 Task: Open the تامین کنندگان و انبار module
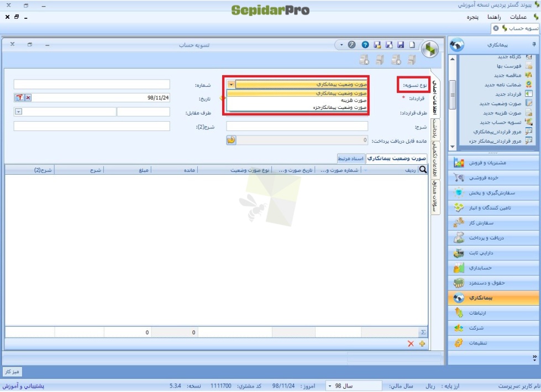(x=493, y=208)
